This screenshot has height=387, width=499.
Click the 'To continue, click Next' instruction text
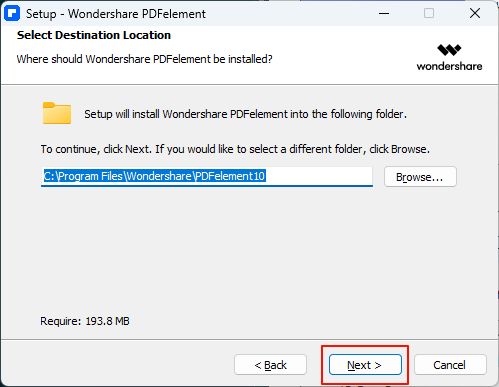pos(235,149)
